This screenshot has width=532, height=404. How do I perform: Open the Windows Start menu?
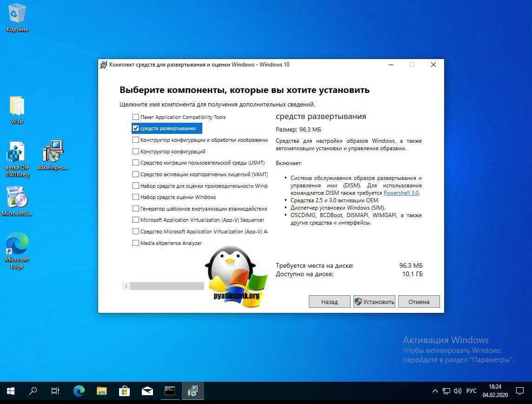tap(11, 391)
